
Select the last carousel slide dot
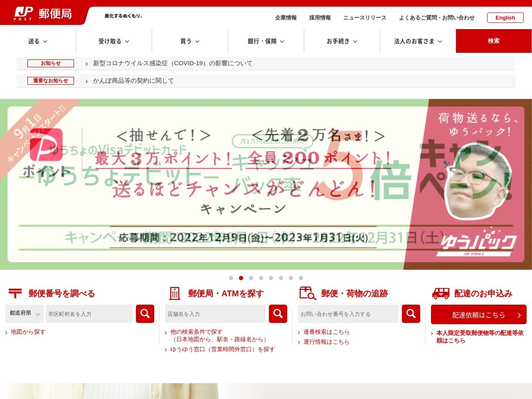301,278
